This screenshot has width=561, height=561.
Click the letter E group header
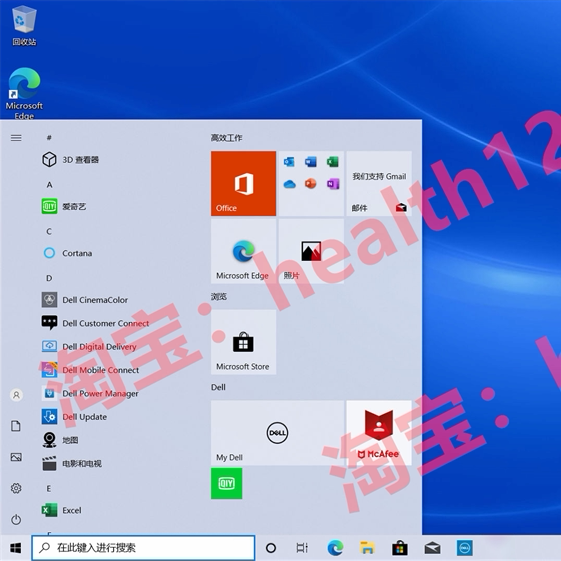[x=49, y=488]
